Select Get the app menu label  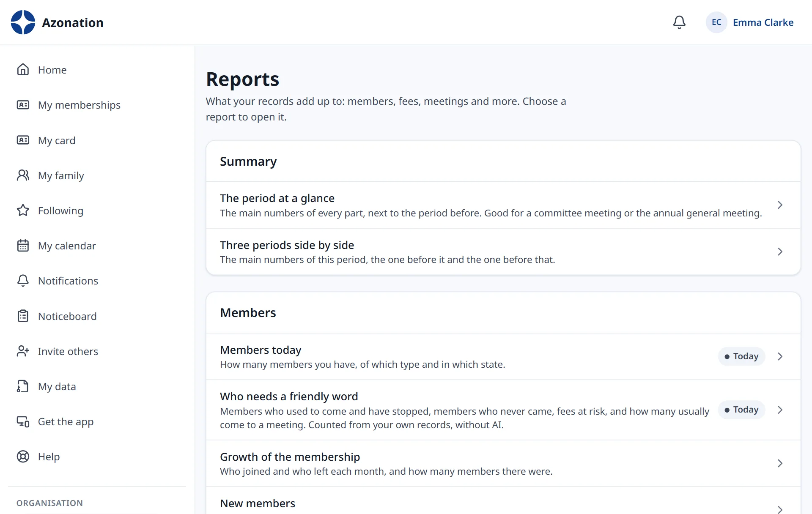[66, 422]
